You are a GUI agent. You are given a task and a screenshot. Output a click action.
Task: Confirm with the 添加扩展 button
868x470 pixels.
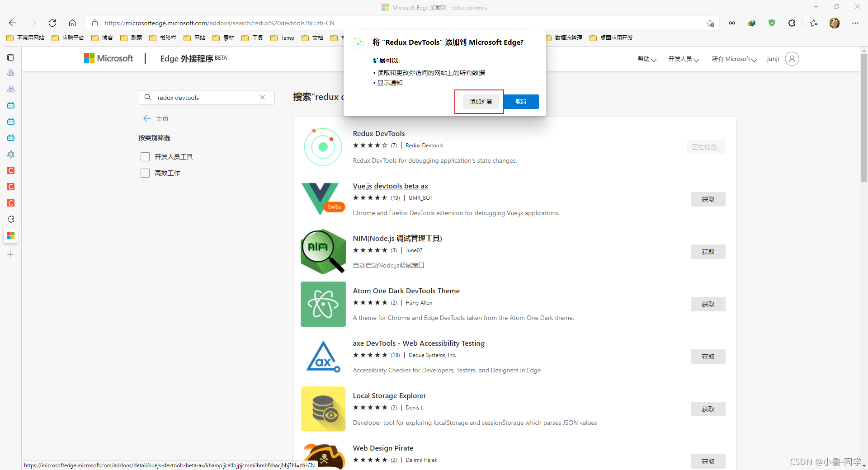click(x=481, y=102)
